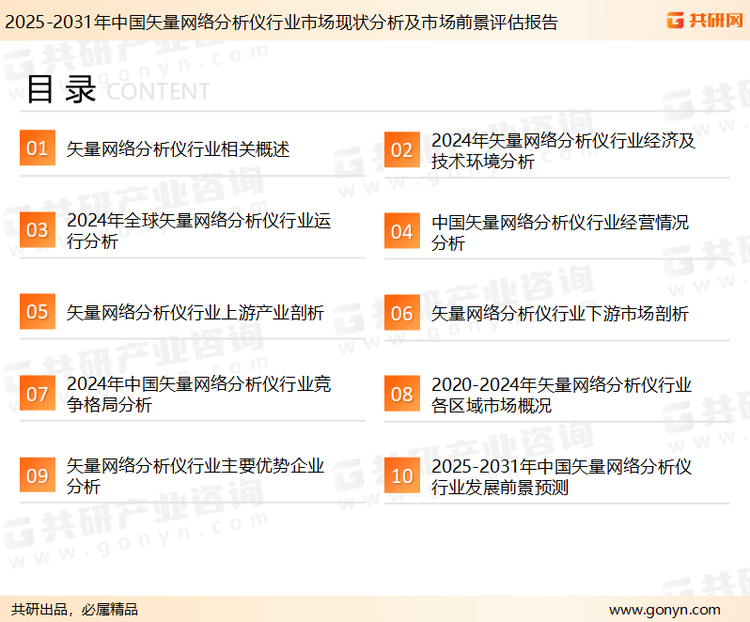The image size is (750, 622).
Task: Click the 共研网 logo in header
Action: point(705,20)
